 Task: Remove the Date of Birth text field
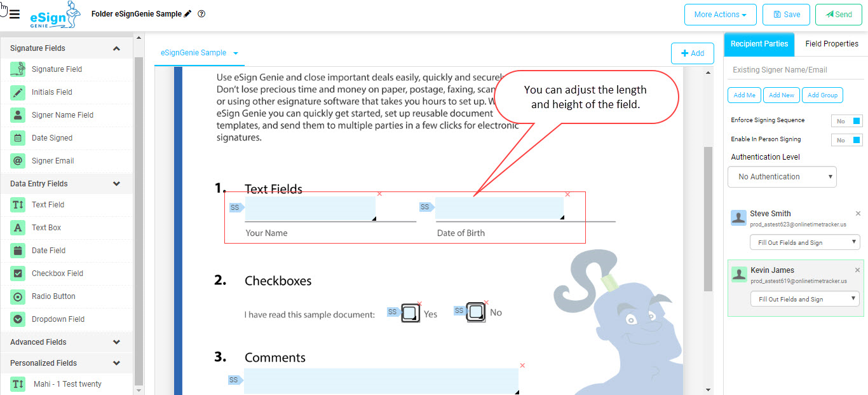point(567,194)
